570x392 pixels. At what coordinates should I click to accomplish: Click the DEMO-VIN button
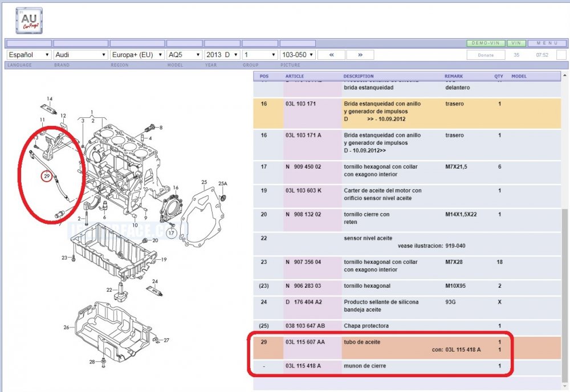[x=486, y=43]
